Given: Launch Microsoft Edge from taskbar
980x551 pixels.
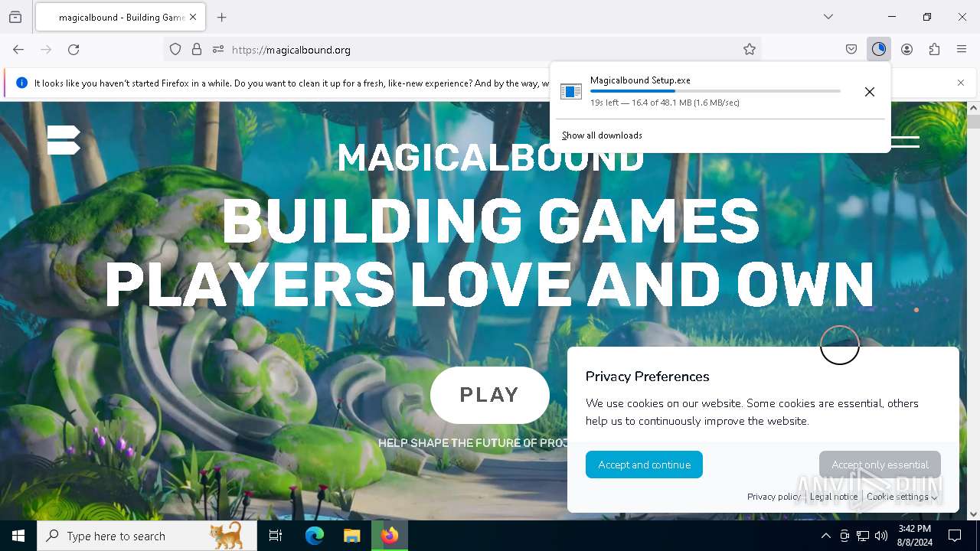Looking at the screenshot, I should point(315,536).
